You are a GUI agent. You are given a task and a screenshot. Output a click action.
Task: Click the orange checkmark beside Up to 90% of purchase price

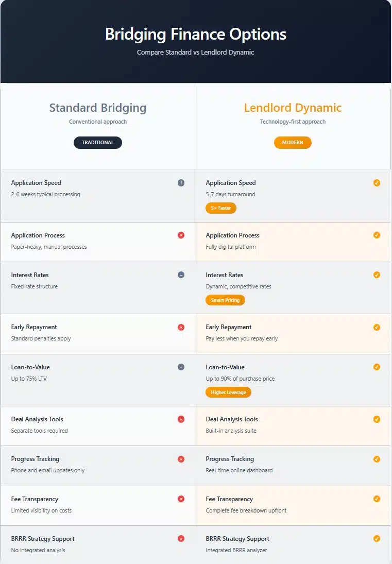[x=377, y=367]
